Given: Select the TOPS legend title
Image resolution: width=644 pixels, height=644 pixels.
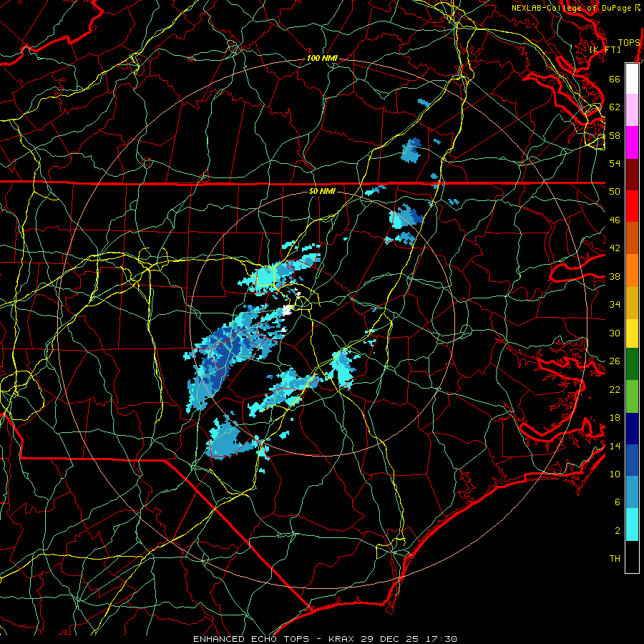Looking at the screenshot, I should coord(629,43).
